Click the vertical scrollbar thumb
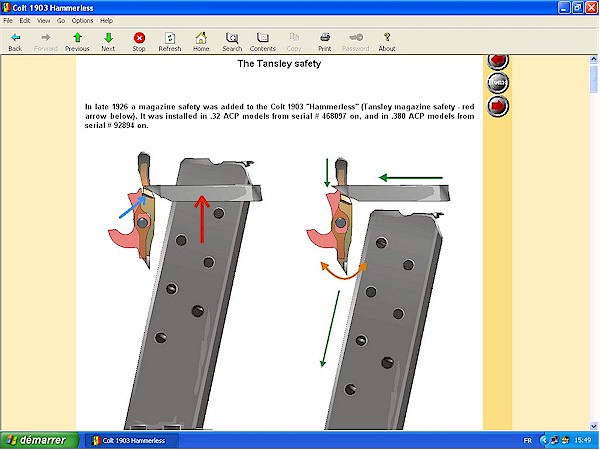The width and height of the screenshot is (600, 450). point(593,78)
